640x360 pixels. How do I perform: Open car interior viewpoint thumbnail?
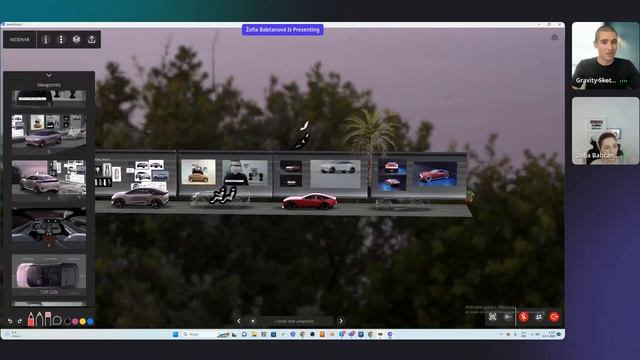pos(49,228)
